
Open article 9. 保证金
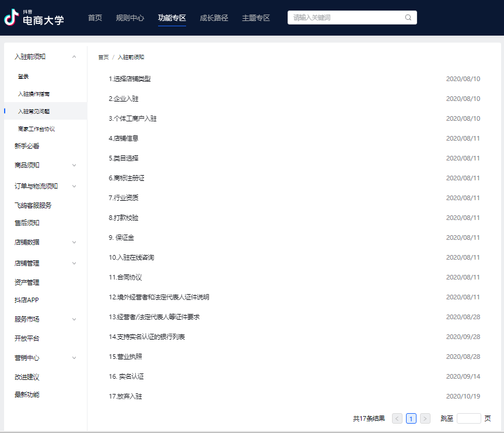[x=121, y=238]
